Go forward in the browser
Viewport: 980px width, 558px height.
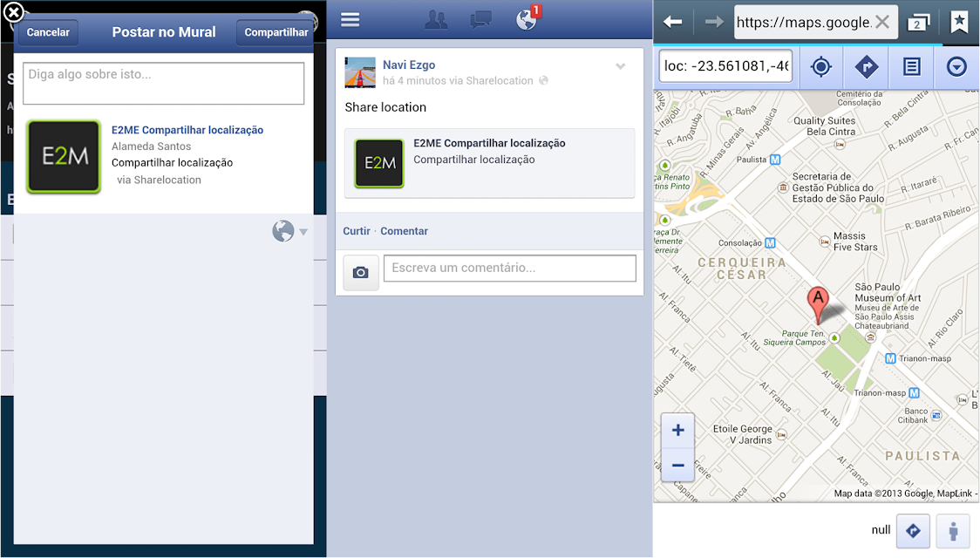point(714,23)
